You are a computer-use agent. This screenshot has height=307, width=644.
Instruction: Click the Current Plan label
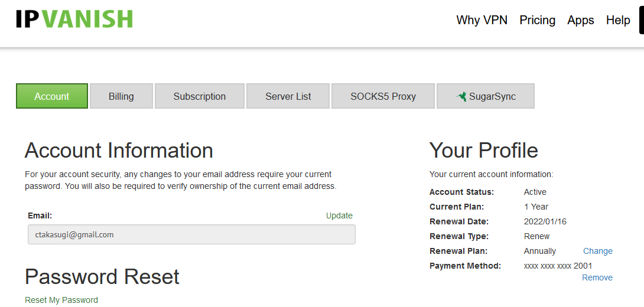click(x=457, y=207)
